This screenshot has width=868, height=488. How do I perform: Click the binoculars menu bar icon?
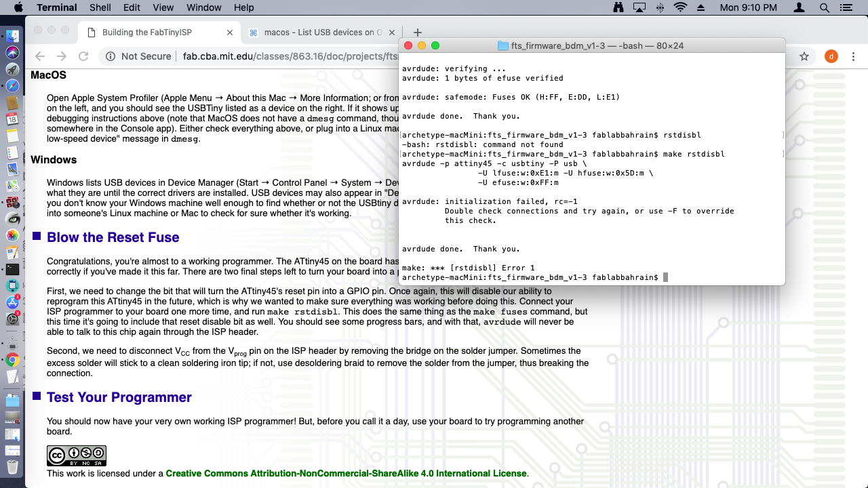point(618,7)
